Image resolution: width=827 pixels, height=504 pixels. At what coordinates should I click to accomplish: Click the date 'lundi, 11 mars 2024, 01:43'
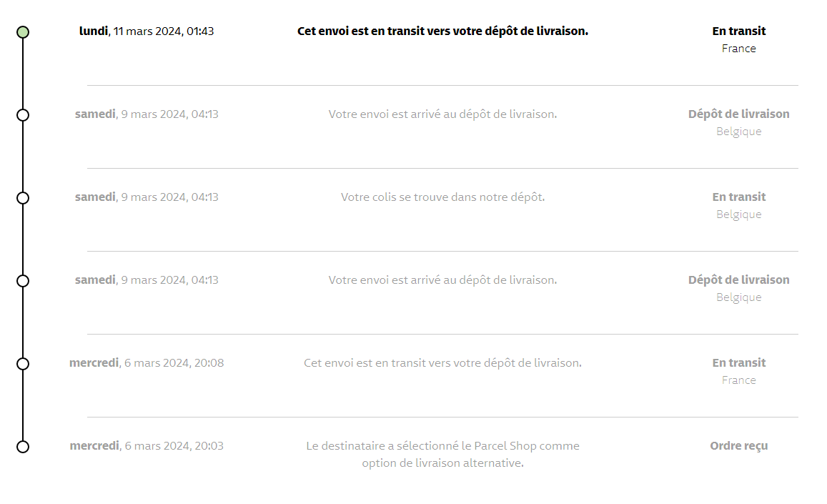pos(147,31)
